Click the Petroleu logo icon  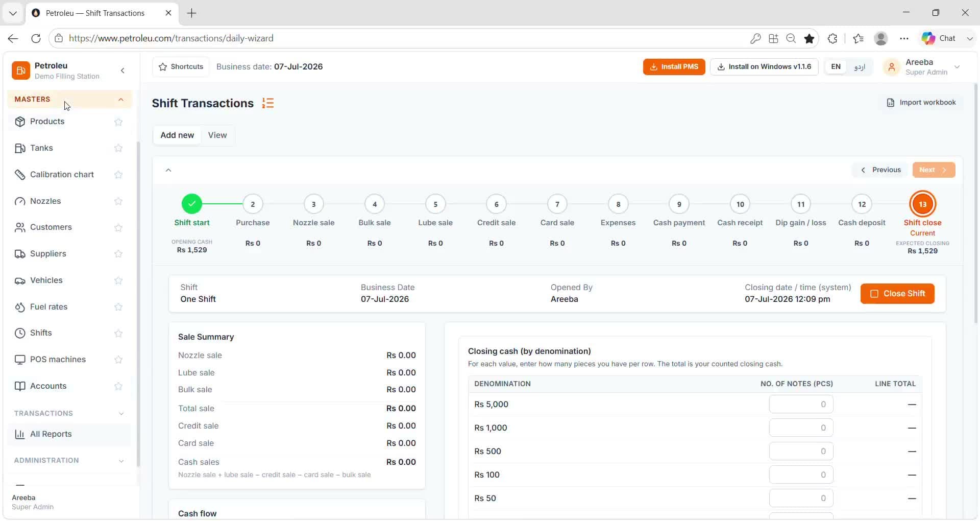click(21, 70)
